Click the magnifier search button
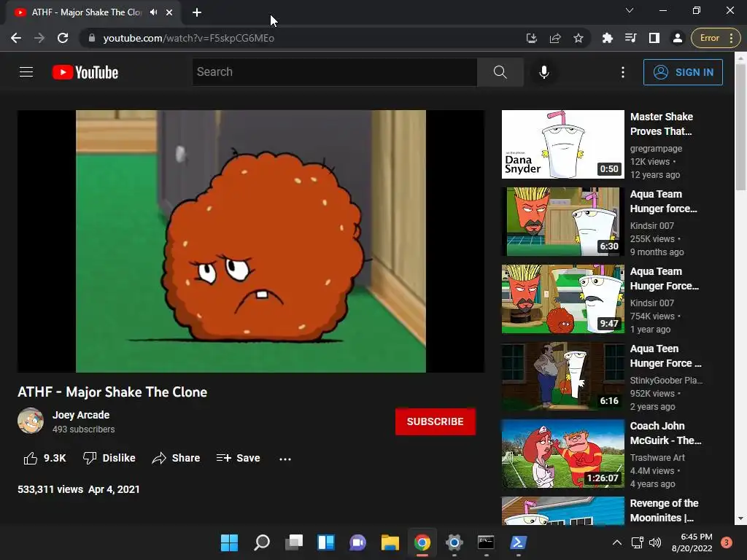Viewport: 747px width, 560px height. click(x=500, y=72)
